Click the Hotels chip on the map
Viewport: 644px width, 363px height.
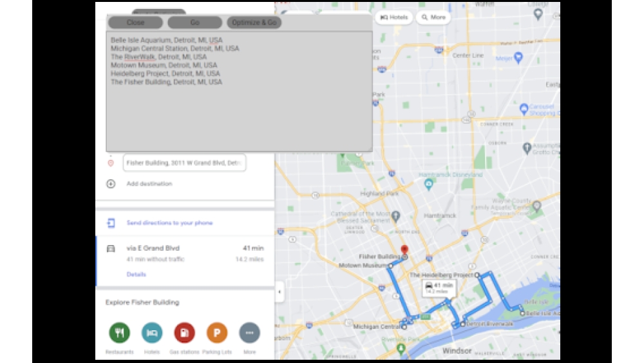[x=394, y=17]
